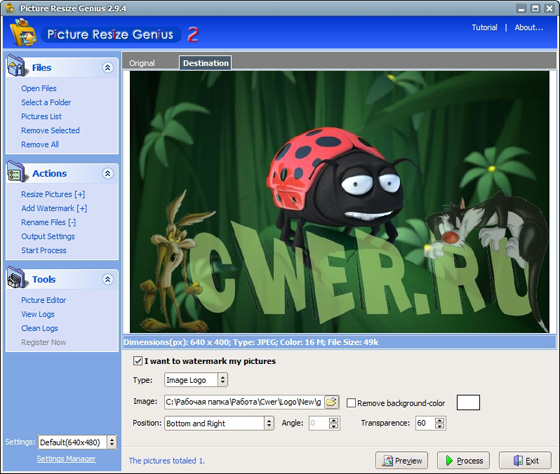The height and width of the screenshot is (474, 560).
Task: Click the Process button
Action: pos(463,460)
